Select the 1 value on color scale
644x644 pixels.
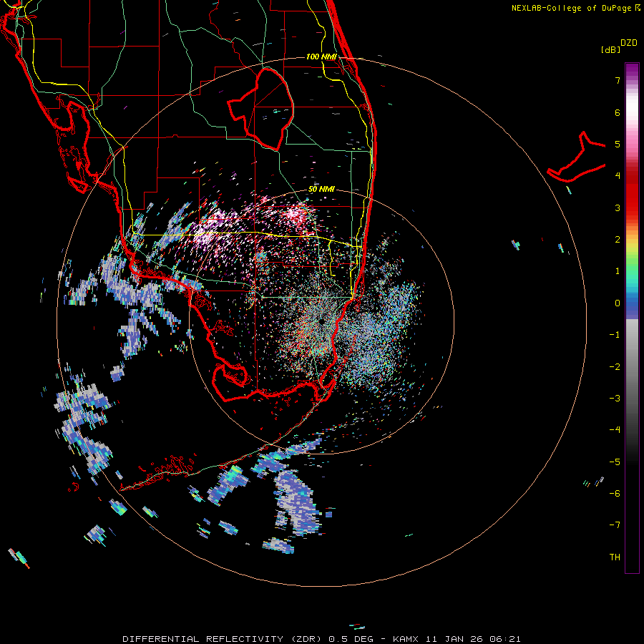618,271
